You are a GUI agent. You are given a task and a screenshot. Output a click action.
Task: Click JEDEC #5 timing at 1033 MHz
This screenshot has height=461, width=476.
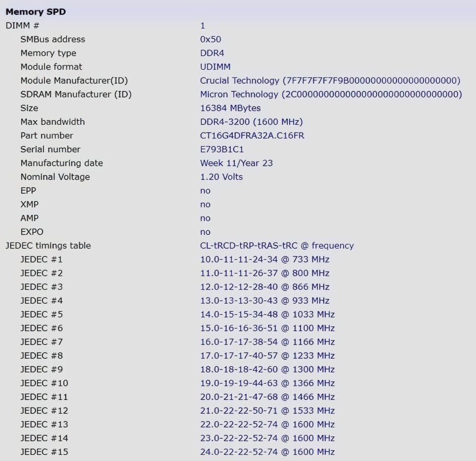click(267, 314)
